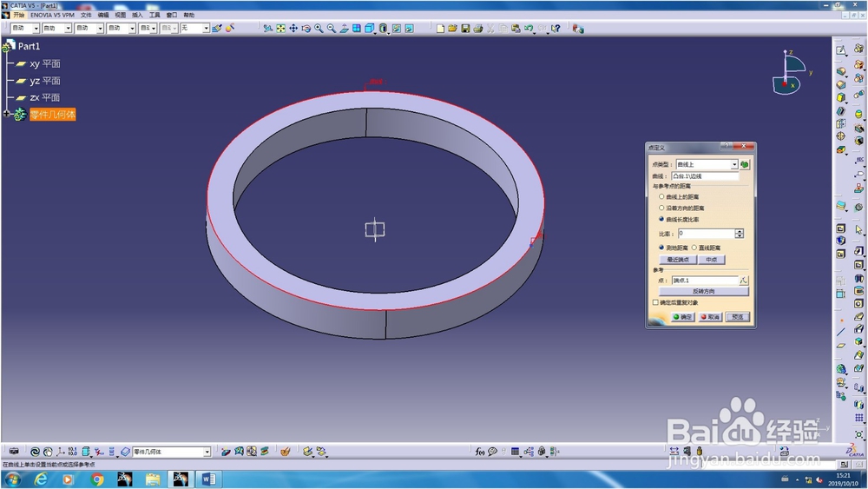Open the 文件 menu
Screen dimensions: 868x489
click(86, 15)
